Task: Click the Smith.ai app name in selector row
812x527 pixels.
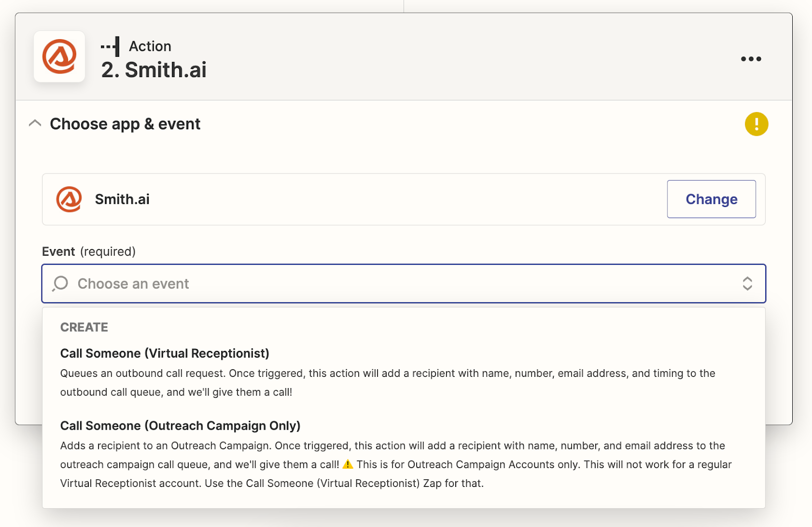Action: (x=122, y=199)
